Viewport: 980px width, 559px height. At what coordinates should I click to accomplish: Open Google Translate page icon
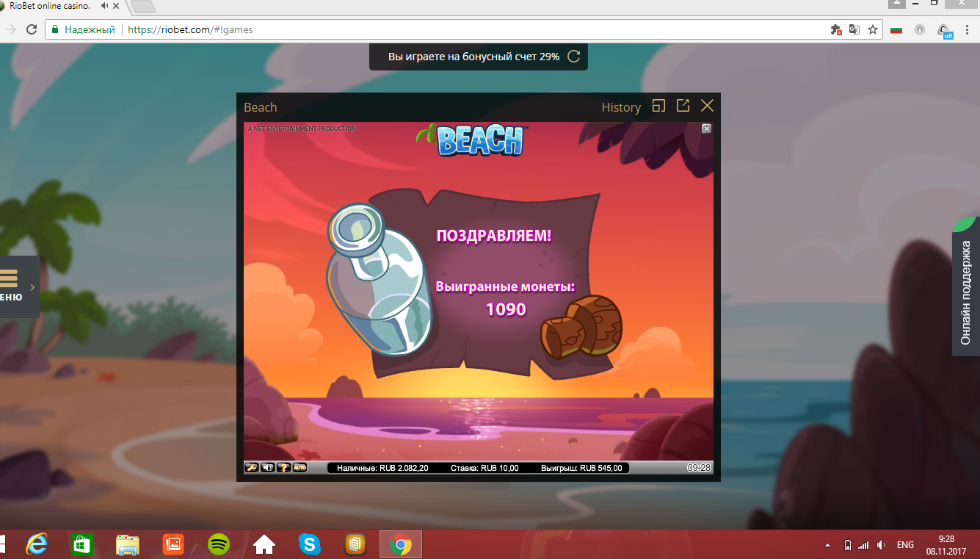pyautogui.click(x=854, y=30)
